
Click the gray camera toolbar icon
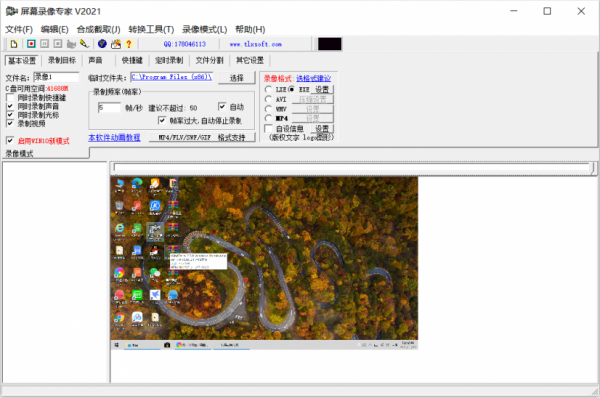71,44
